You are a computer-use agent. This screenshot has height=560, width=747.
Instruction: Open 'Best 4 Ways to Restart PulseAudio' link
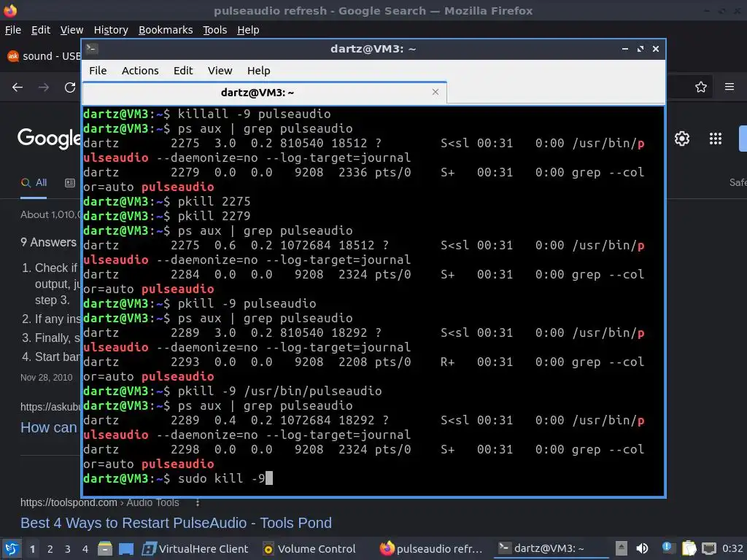[176, 523]
